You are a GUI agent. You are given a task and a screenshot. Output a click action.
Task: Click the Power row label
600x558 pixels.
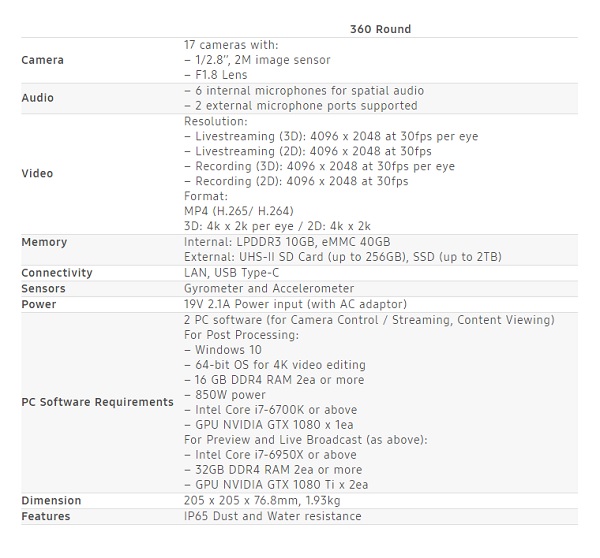[39, 304]
